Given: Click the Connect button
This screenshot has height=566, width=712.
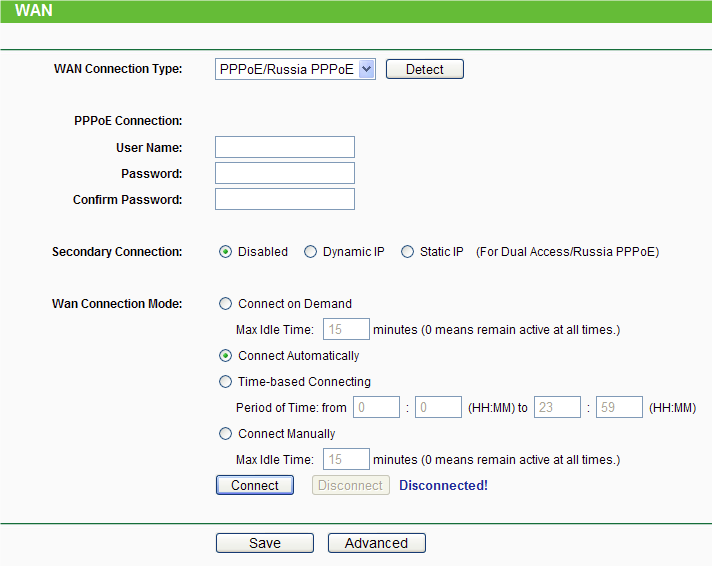Looking at the screenshot, I should tap(255, 485).
